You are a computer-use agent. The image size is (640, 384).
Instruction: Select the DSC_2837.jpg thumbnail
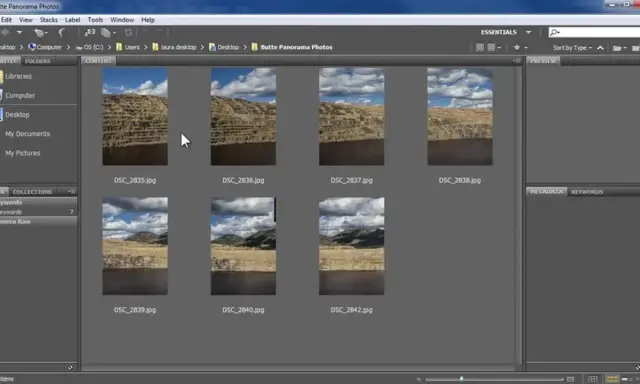[351, 117]
